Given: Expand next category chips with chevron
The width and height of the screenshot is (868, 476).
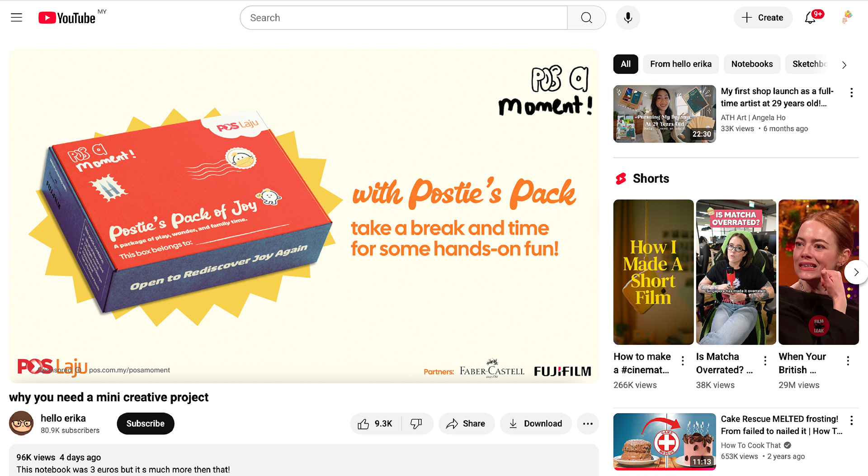Looking at the screenshot, I should pyautogui.click(x=844, y=64).
